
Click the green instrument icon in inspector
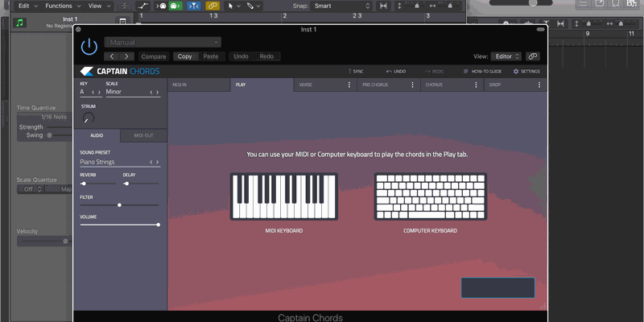coord(20,22)
